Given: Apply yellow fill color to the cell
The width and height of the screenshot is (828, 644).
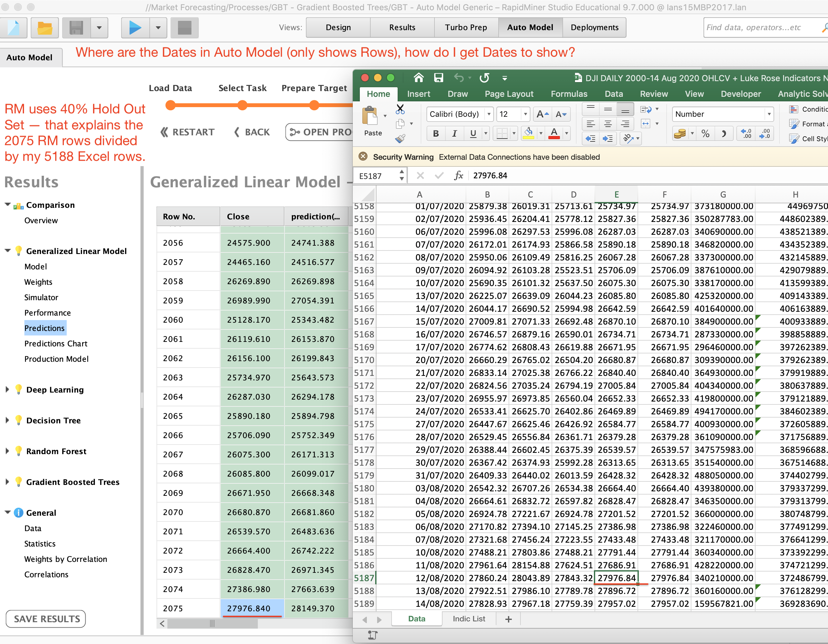Looking at the screenshot, I should [528, 133].
